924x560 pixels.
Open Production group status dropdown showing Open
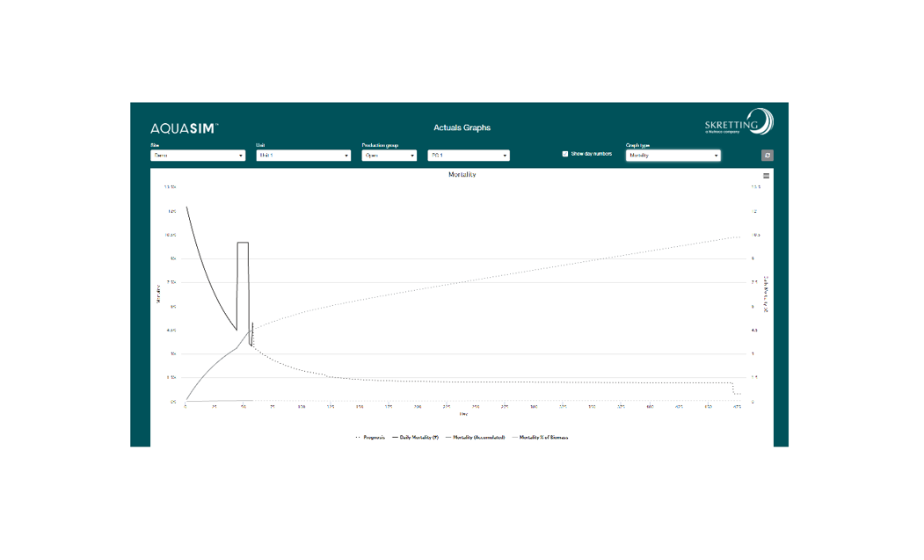click(389, 156)
